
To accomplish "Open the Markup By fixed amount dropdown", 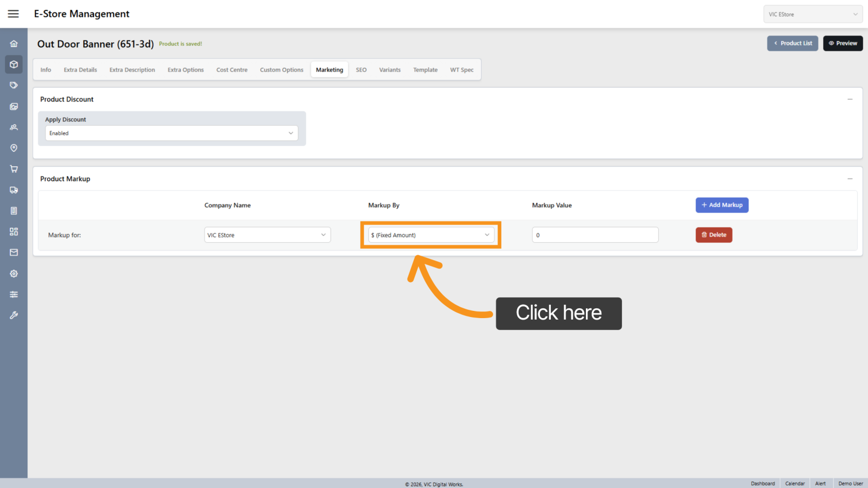I will pos(430,235).
